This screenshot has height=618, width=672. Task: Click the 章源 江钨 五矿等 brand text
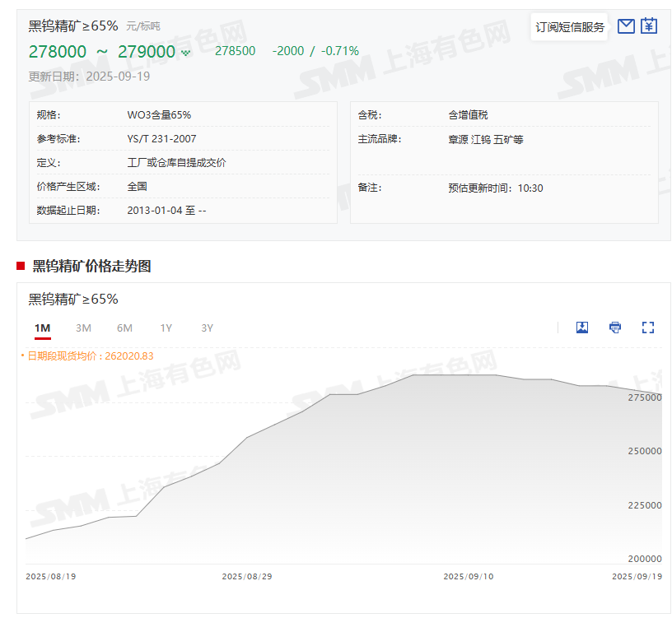486,139
